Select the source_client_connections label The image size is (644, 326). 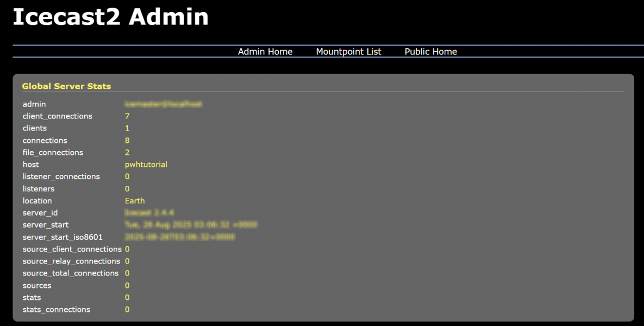[72, 249]
